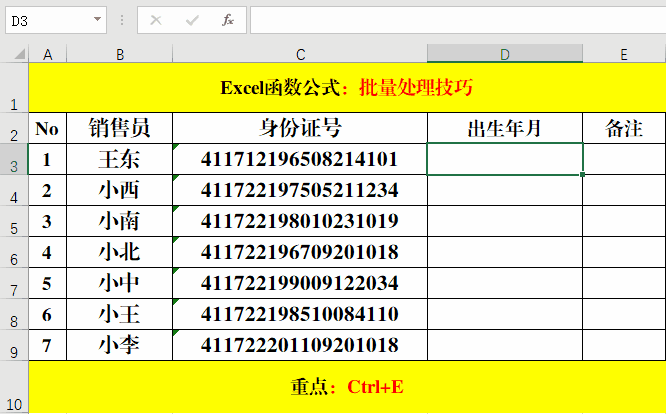Click ID number 411722198510084110
This screenshot has height=414, width=666.
[x=300, y=314]
